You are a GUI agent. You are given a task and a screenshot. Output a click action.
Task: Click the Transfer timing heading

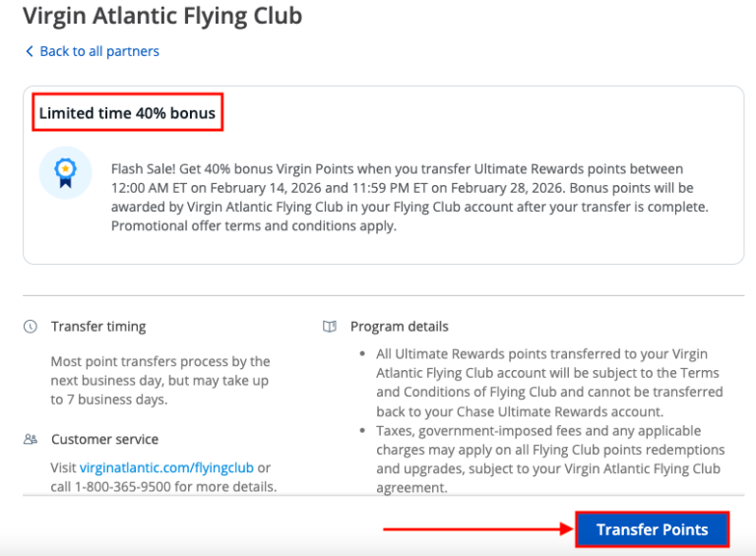pos(98,327)
